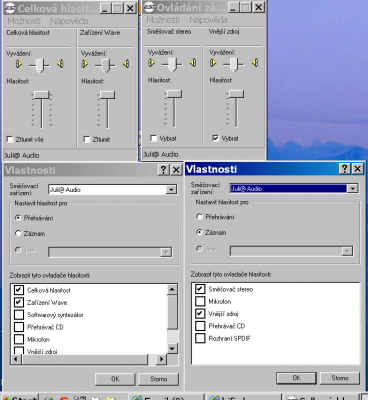Toggle the Ztlumit vše mute-all checkbox
The height and width of the screenshot is (400, 368).
click(10, 139)
